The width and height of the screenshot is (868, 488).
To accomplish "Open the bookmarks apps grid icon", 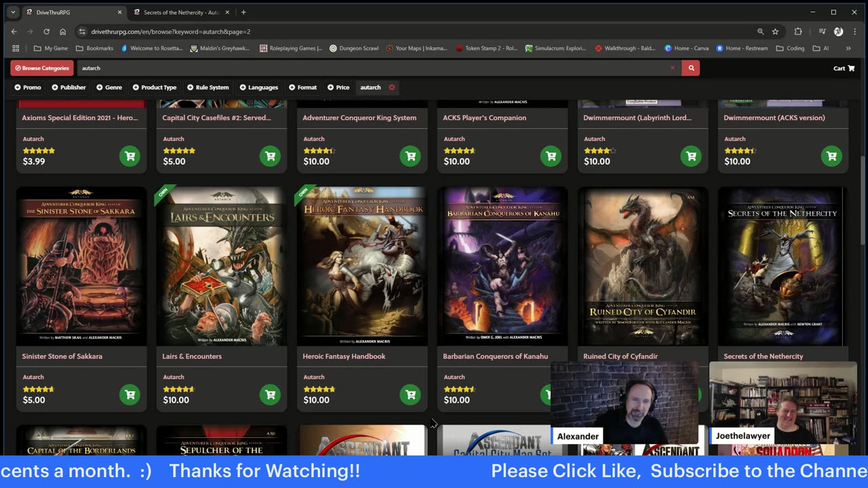I will click(x=16, y=48).
